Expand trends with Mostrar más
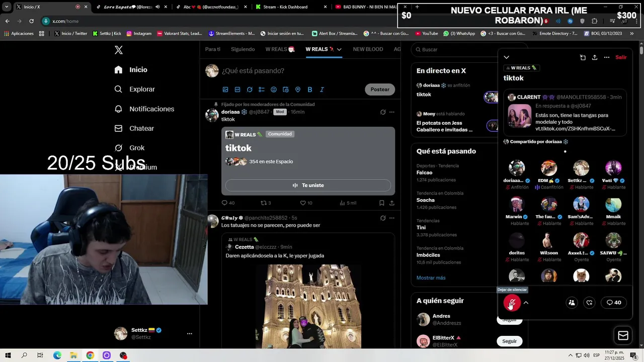Viewport: 644px width, 362px height. (431, 278)
